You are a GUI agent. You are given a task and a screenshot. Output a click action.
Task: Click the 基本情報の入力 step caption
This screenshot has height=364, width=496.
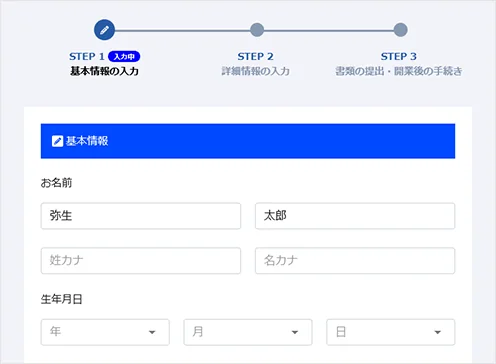point(104,71)
